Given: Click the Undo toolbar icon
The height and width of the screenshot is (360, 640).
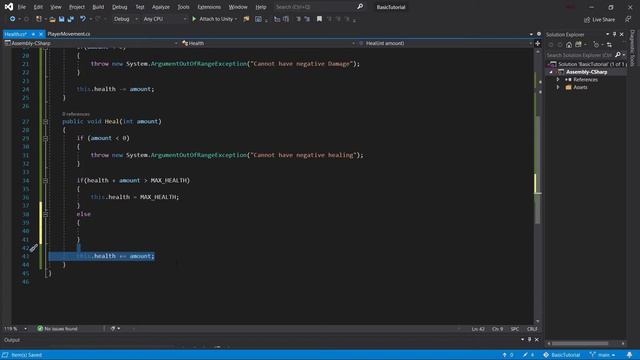Looking at the screenshot, I should pyautogui.click(x=83, y=19).
